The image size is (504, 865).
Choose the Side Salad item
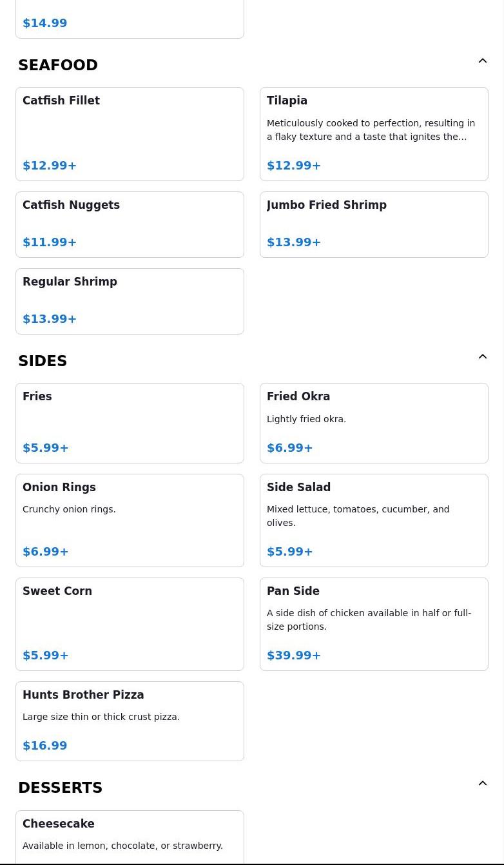pyautogui.click(x=374, y=520)
